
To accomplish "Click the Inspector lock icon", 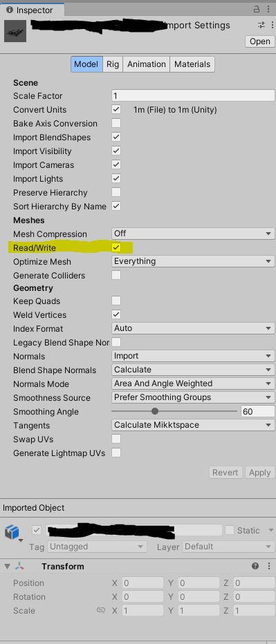I will (257, 9).
